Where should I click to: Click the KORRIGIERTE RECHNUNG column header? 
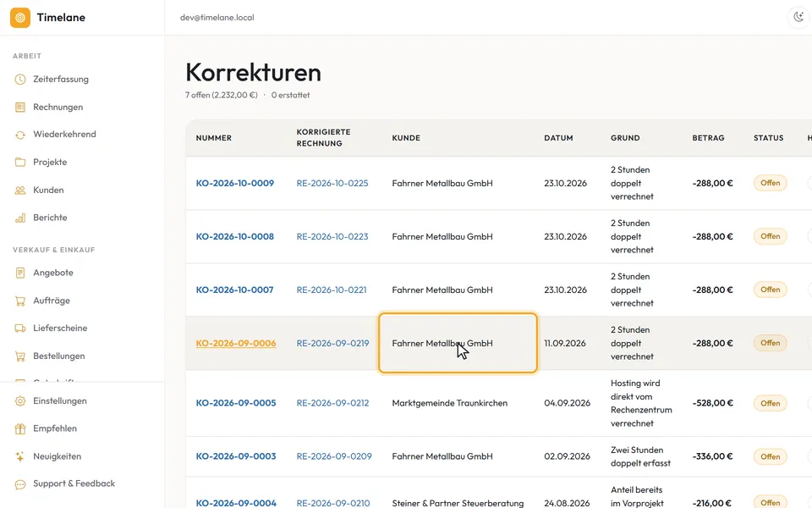[x=324, y=137]
